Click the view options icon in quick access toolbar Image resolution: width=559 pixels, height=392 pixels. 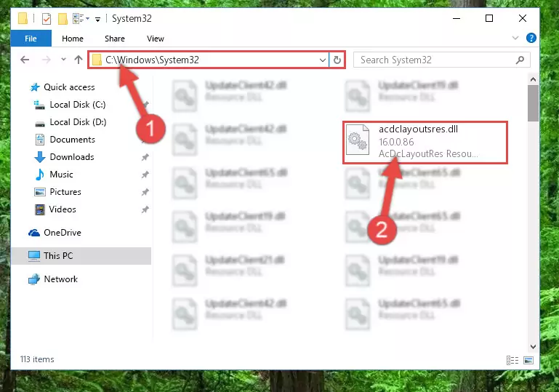coord(79,19)
